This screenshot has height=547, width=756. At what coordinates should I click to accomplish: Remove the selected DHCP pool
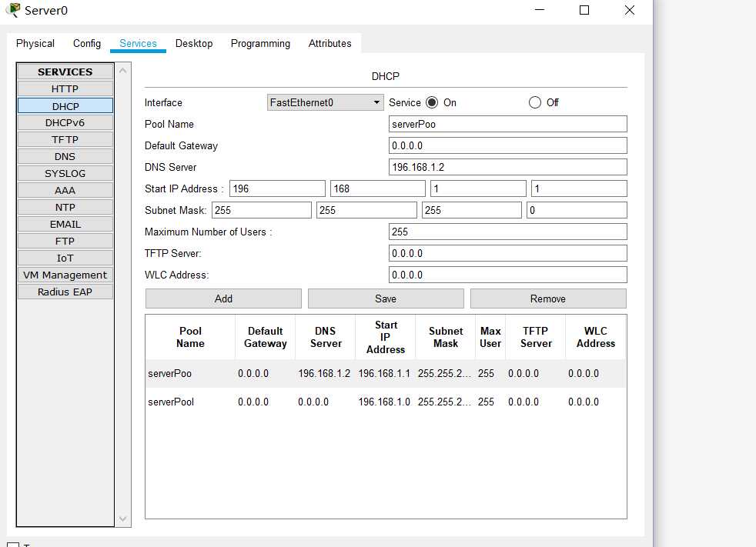coord(548,299)
